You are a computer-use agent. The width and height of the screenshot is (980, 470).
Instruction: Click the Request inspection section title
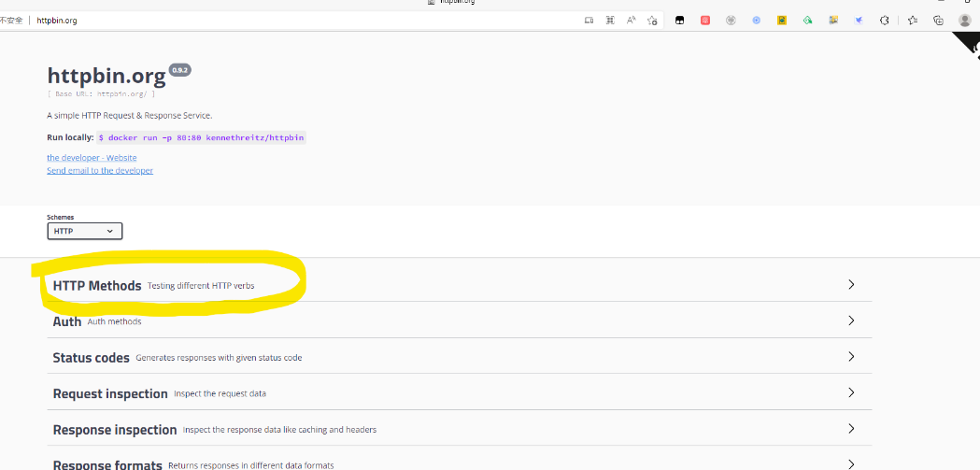pos(110,393)
